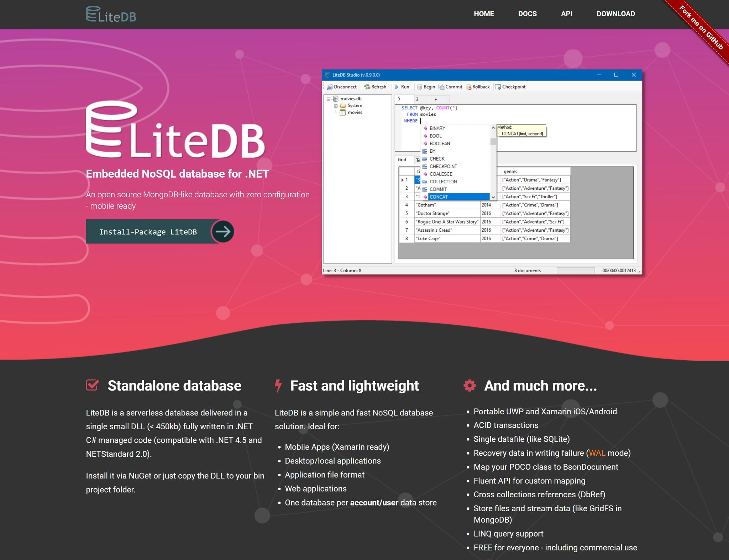Image resolution: width=729 pixels, height=560 pixels.
Task: Expand the System folder node
Action: click(336, 106)
